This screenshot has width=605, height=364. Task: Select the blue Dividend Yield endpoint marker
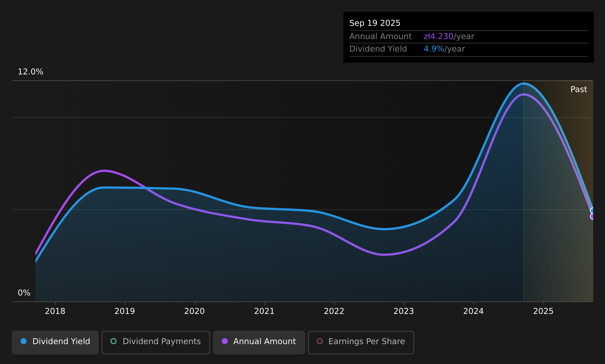click(x=593, y=211)
